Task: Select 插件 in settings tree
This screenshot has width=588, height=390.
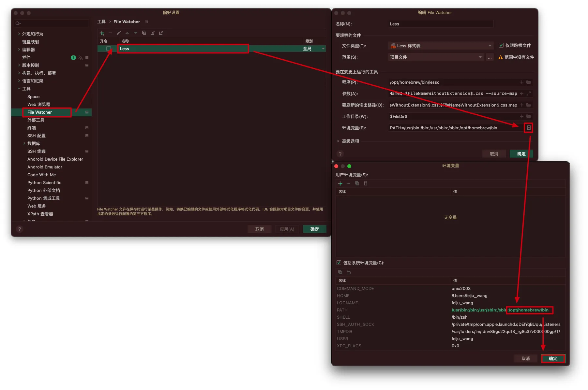Action: pyautogui.click(x=26, y=57)
